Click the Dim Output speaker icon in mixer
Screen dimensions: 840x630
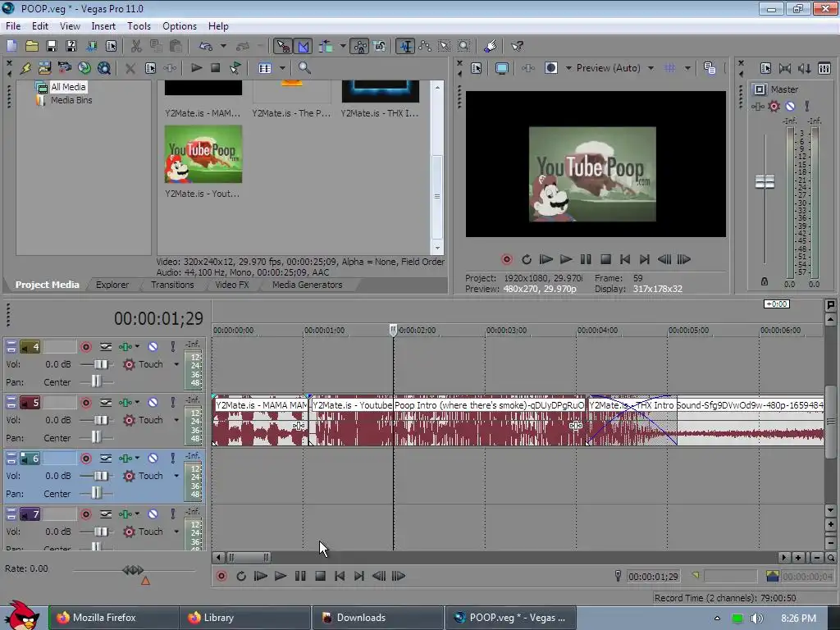(x=804, y=68)
